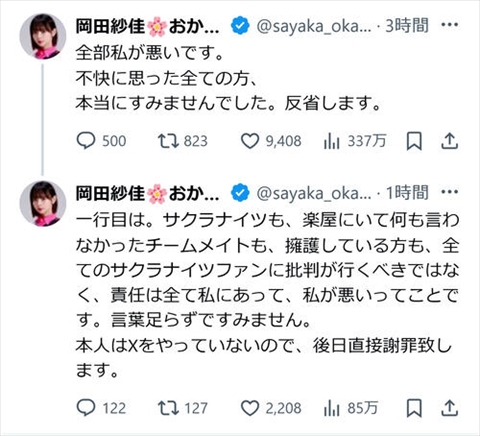
Task: Open the 1時間 timestamp link
Action: (407, 193)
